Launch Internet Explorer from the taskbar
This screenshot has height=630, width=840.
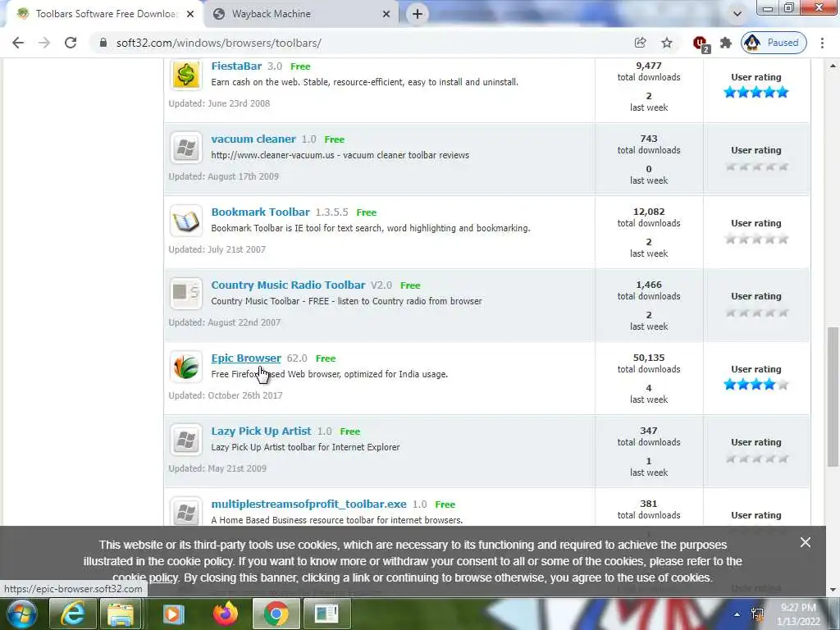click(x=72, y=614)
